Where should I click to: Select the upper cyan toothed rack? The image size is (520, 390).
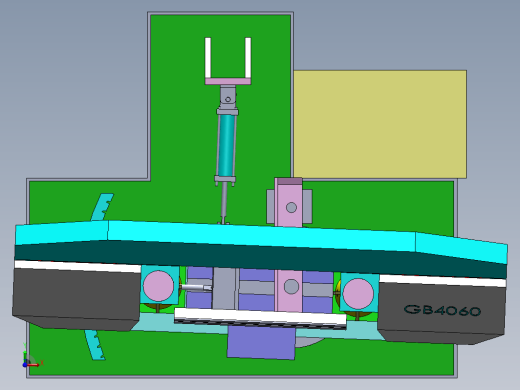[103, 207]
